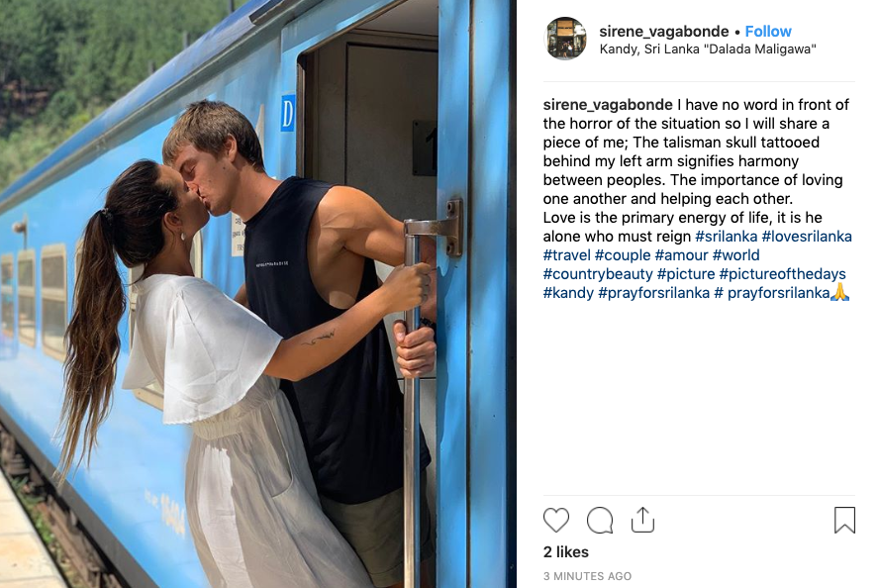This screenshot has height=588, width=878.
Task: Share the post using the share icon
Action: [x=642, y=519]
